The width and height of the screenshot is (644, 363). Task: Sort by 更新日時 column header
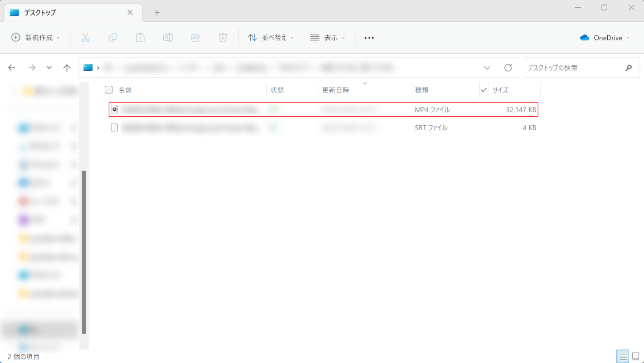click(336, 90)
